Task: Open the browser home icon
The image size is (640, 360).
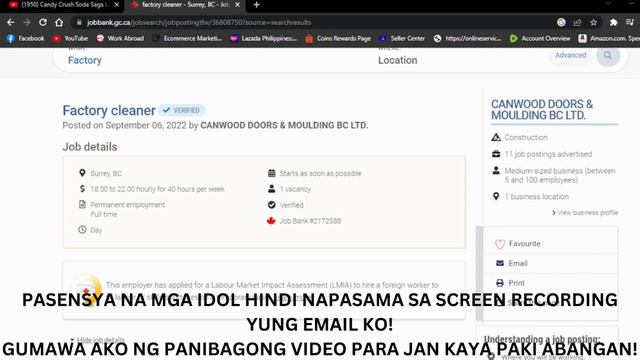Action: [x=59, y=22]
